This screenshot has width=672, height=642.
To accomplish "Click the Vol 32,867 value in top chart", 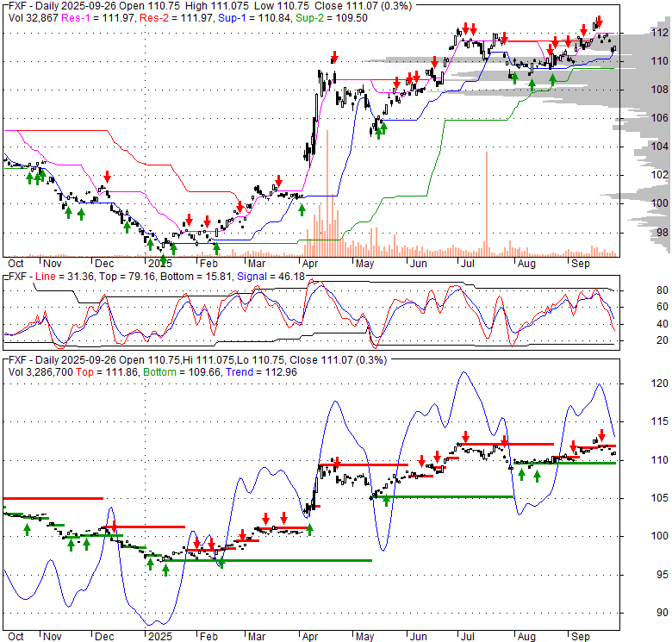I will pos(33,18).
